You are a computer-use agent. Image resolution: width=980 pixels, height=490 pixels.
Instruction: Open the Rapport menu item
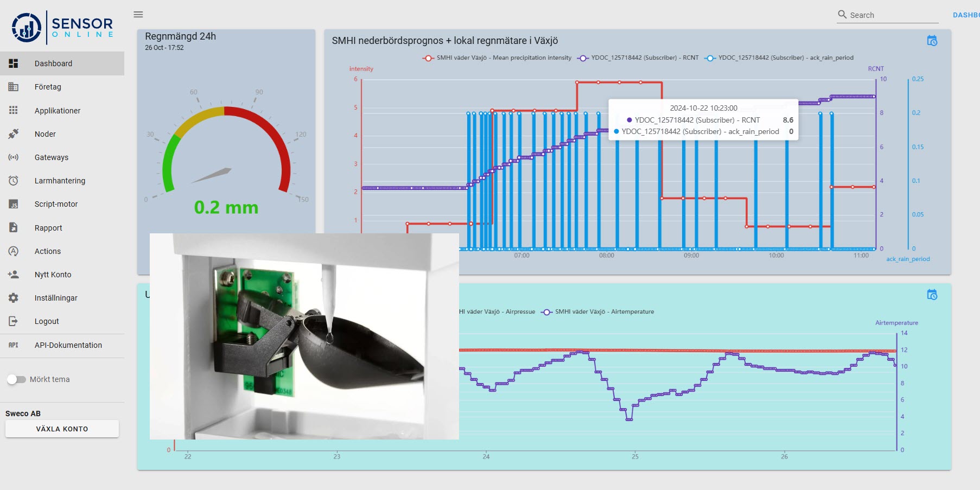pos(48,228)
